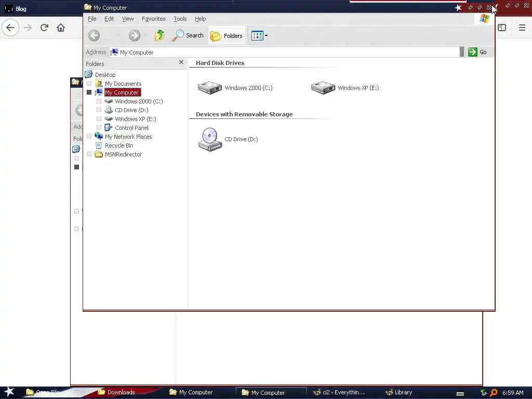Open the Search pane in Explorer
This screenshot has height=399, width=532.
point(188,35)
